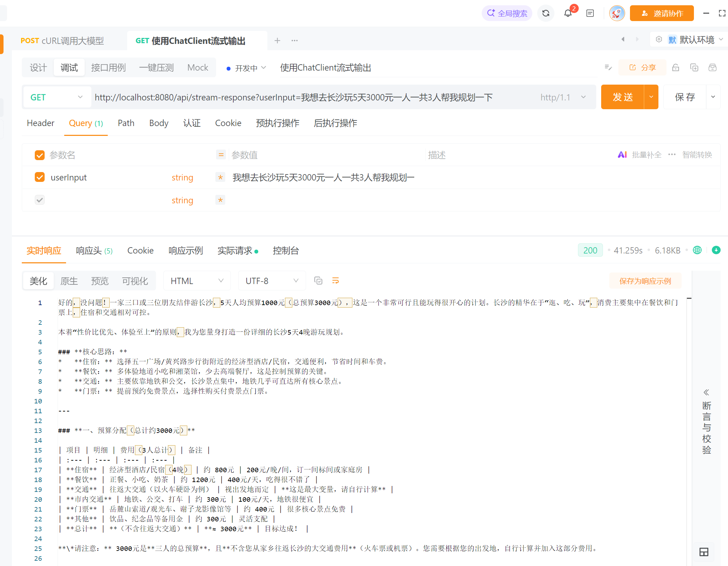Add a new request tab
This screenshot has width=728, height=566.
pos(277,41)
